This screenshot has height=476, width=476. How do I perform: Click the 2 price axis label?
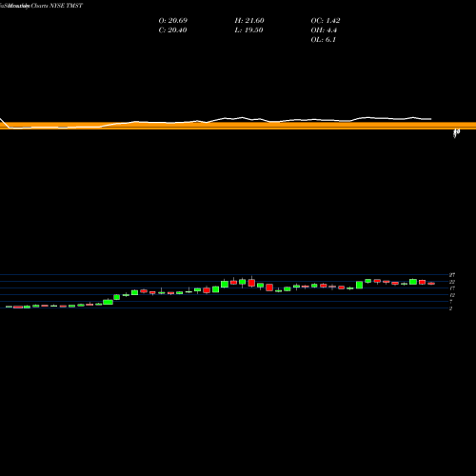(450, 308)
